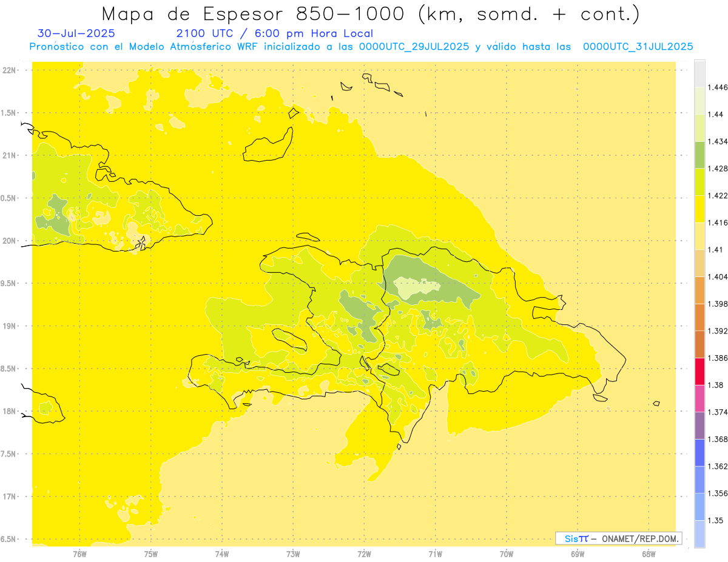Click the '73W' longitude label
The height and width of the screenshot is (562, 728).
click(x=293, y=554)
